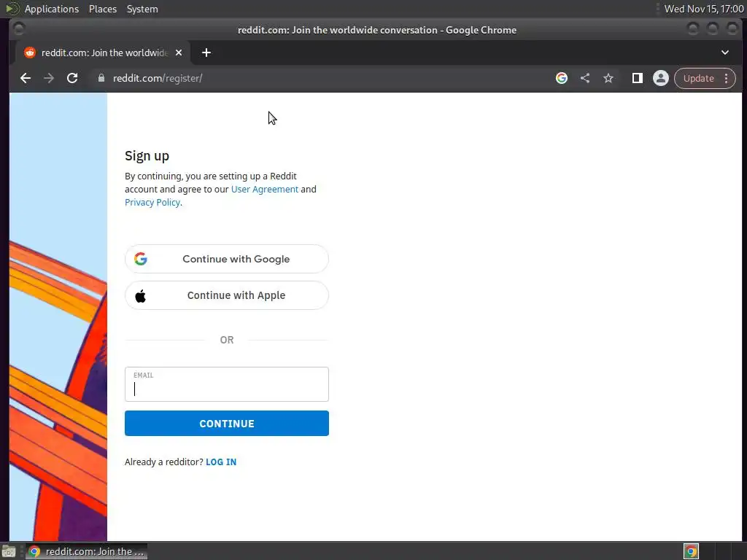Image resolution: width=747 pixels, height=560 pixels.
Task: Click the Already a redditor? text
Action: pos(164,462)
